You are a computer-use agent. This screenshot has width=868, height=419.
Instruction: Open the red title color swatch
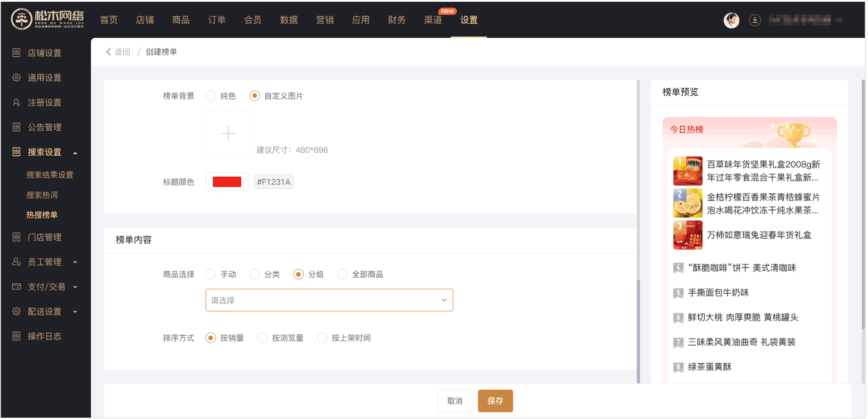coord(227,182)
